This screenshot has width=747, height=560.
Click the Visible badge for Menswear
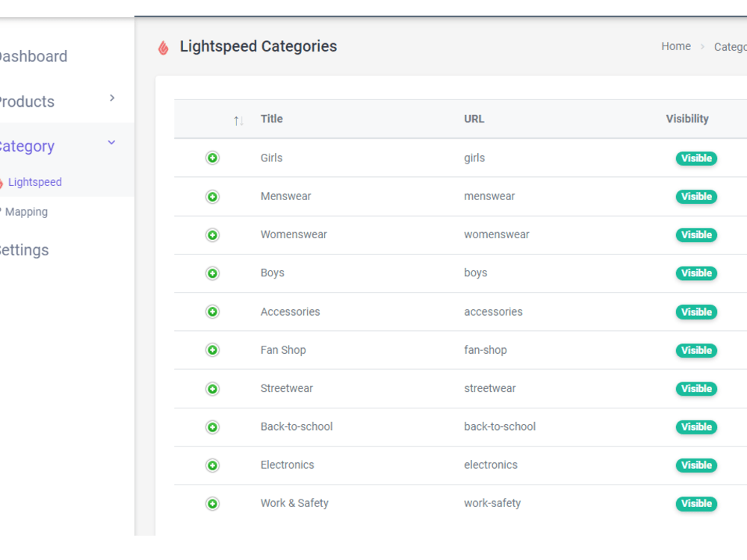point(696,196)
